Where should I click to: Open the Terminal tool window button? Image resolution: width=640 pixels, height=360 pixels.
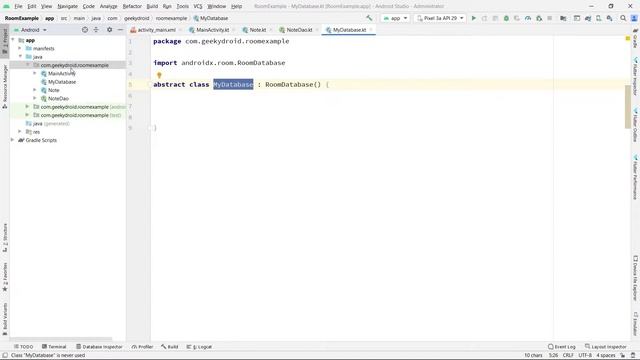click(54, 347)
